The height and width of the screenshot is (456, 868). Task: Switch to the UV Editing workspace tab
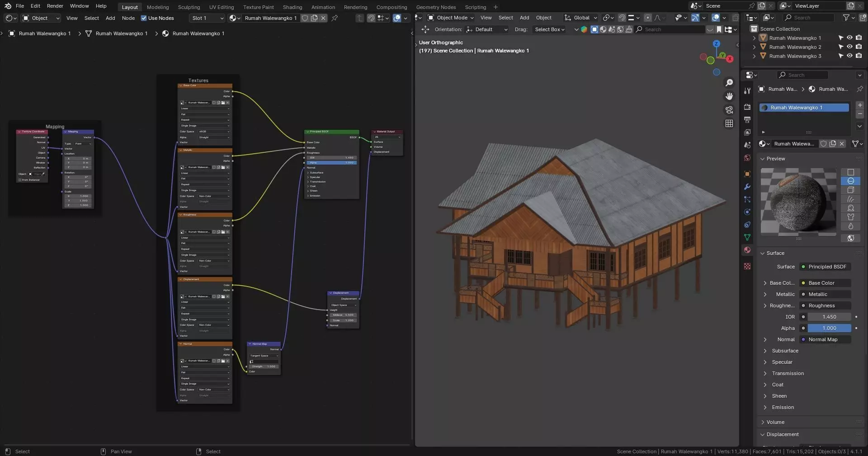coord(222,7)
